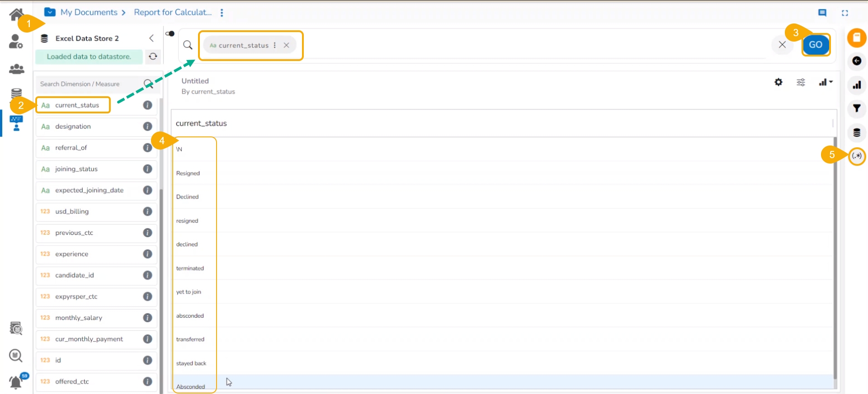Select the joining_status dimension
868x394 pixels.
[x=76, y=169]
